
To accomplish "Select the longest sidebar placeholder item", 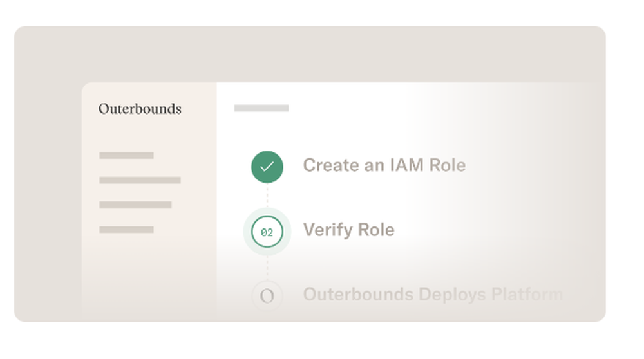I will [140, 180].
